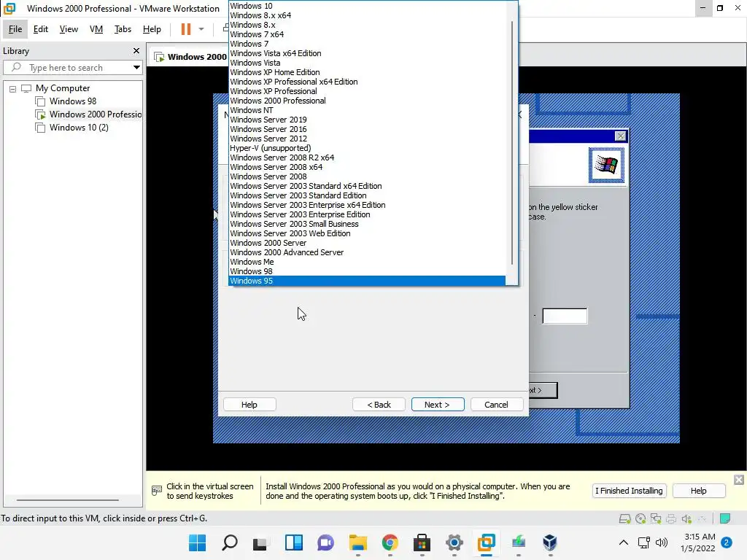Click Next in the wizard
The height and width of the screenshot is (560, 747).
pyautogui.click(x=438, y=404)
